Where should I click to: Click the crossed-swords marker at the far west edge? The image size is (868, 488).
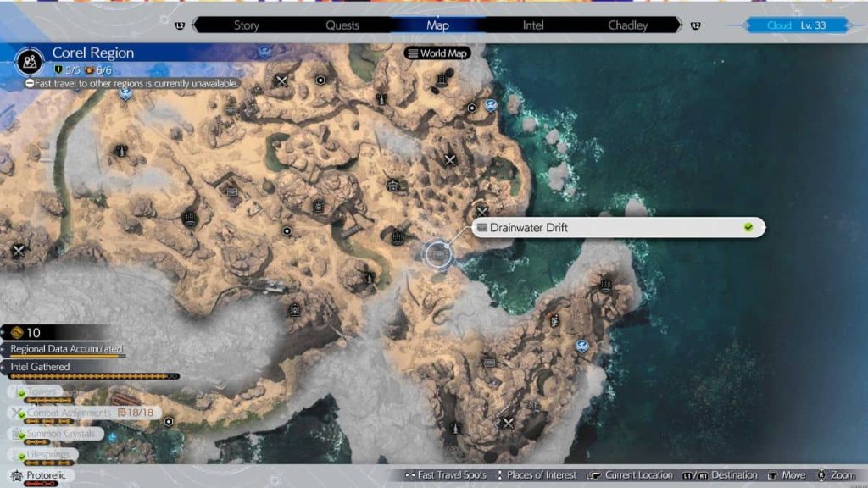[19, 251]
